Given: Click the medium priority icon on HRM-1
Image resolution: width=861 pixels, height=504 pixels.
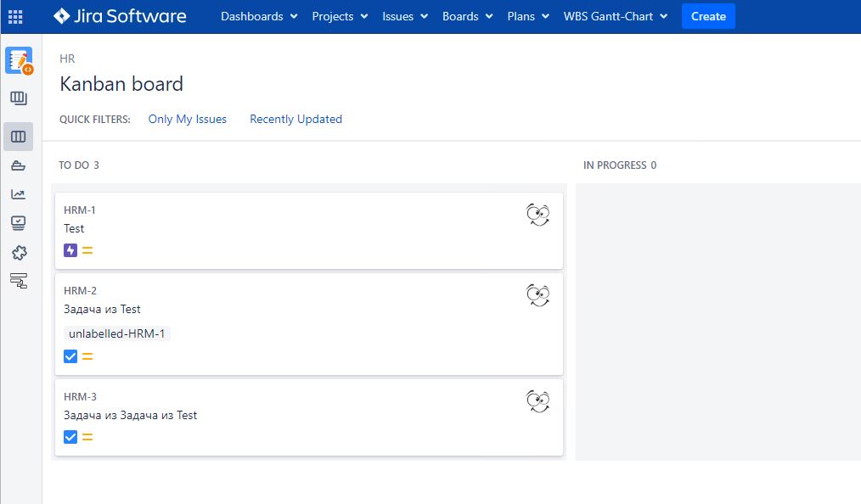Looking at the screenshot, I should point(87,250).
